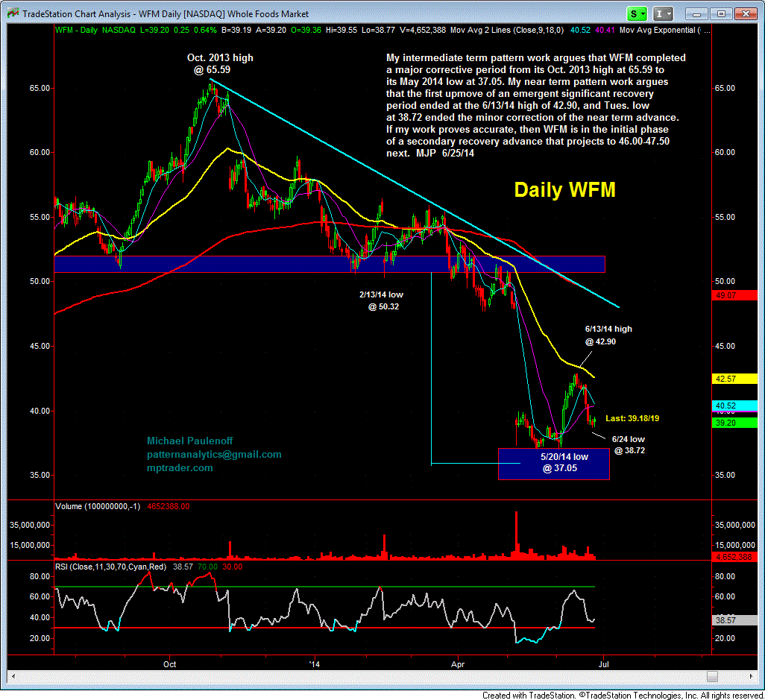765x700 pixels.
Task: Click the chart scrollbar right arrow
Action: (752, 676)
